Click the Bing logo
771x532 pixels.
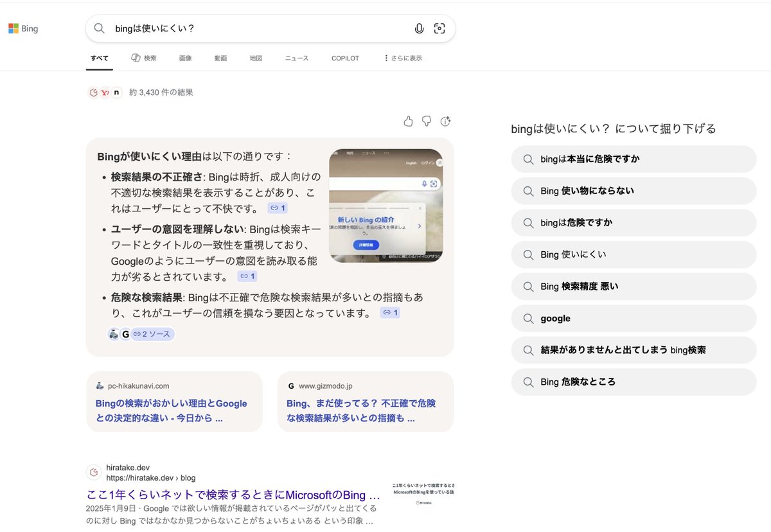click(23, 28)
